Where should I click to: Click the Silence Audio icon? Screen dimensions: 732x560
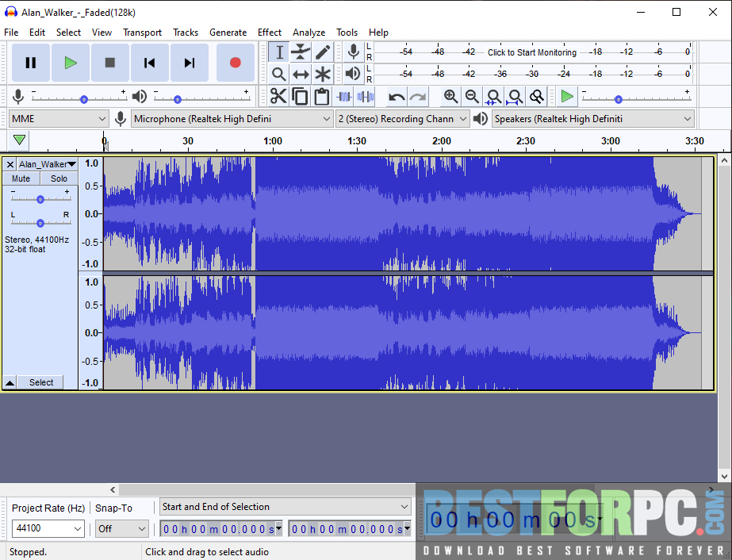365,96
